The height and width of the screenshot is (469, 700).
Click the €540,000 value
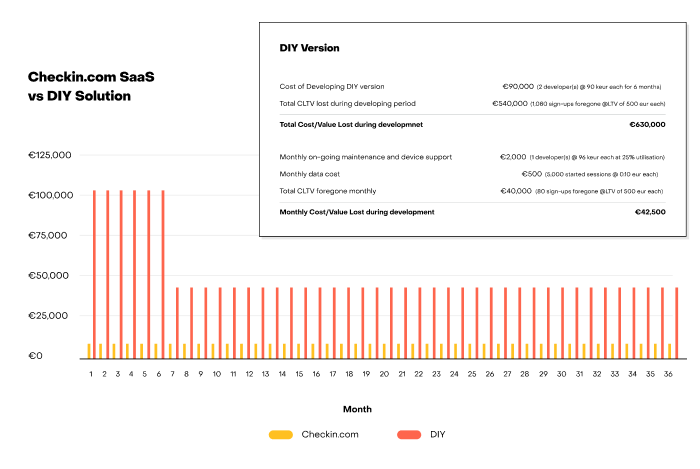click(x=510, y=104)
